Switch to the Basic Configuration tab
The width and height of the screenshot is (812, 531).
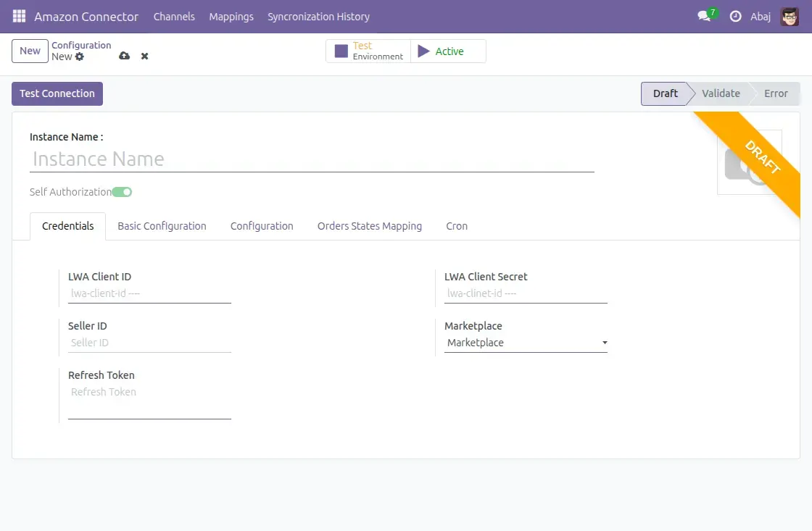[162, 226]
